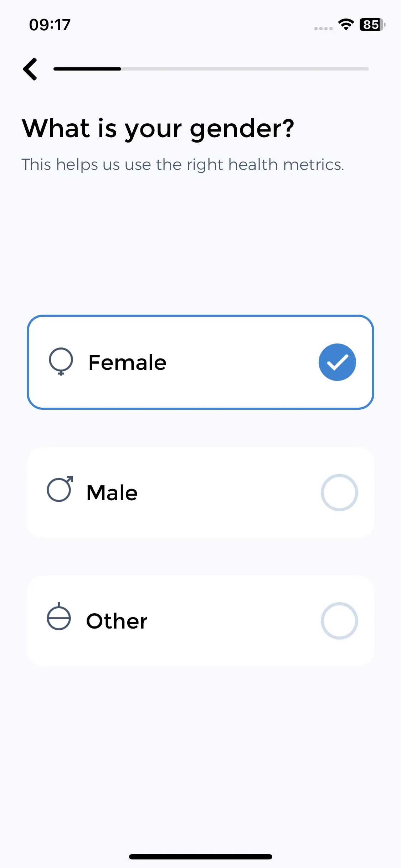Tap the blue checkmark on Female

point(337,362)
